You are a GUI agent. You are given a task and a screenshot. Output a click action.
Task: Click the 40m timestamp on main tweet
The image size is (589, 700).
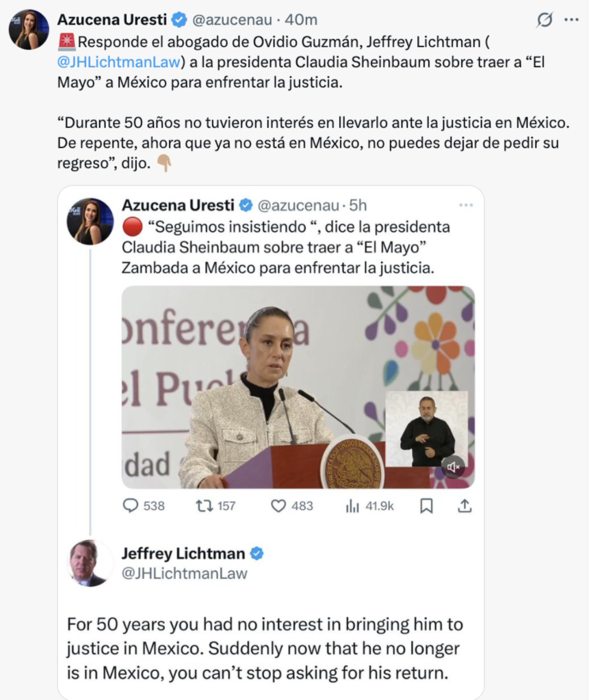pos(302,20)
